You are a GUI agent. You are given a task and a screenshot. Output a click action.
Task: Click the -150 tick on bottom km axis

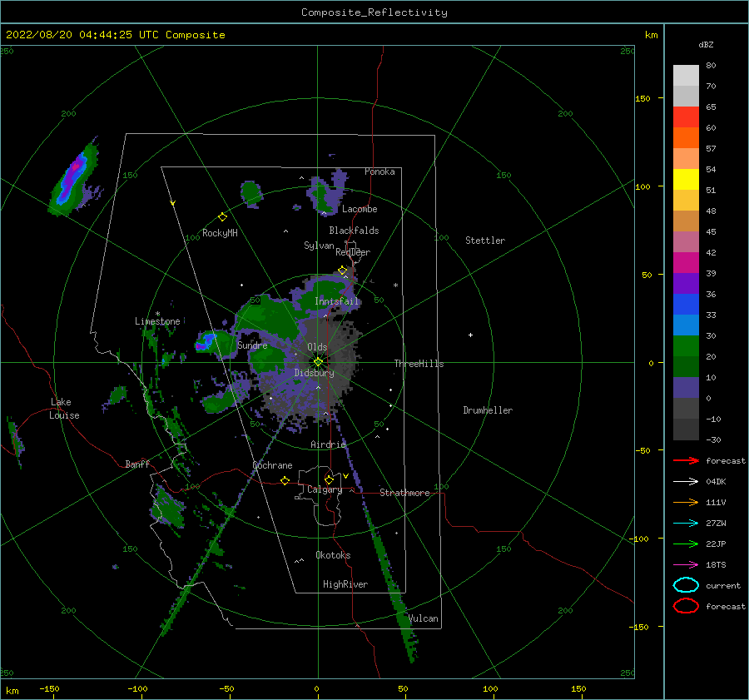pyautogui.click(x=49, y=688)
